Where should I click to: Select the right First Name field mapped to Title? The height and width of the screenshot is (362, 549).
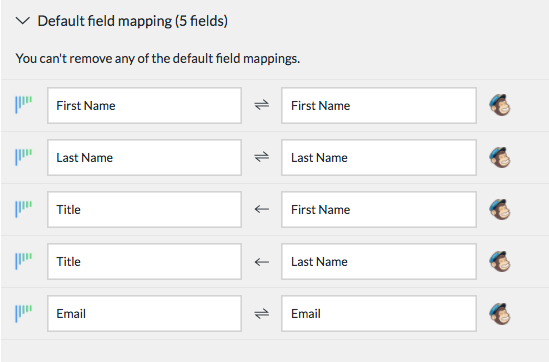pyautogui.click(x=379, y=209)
